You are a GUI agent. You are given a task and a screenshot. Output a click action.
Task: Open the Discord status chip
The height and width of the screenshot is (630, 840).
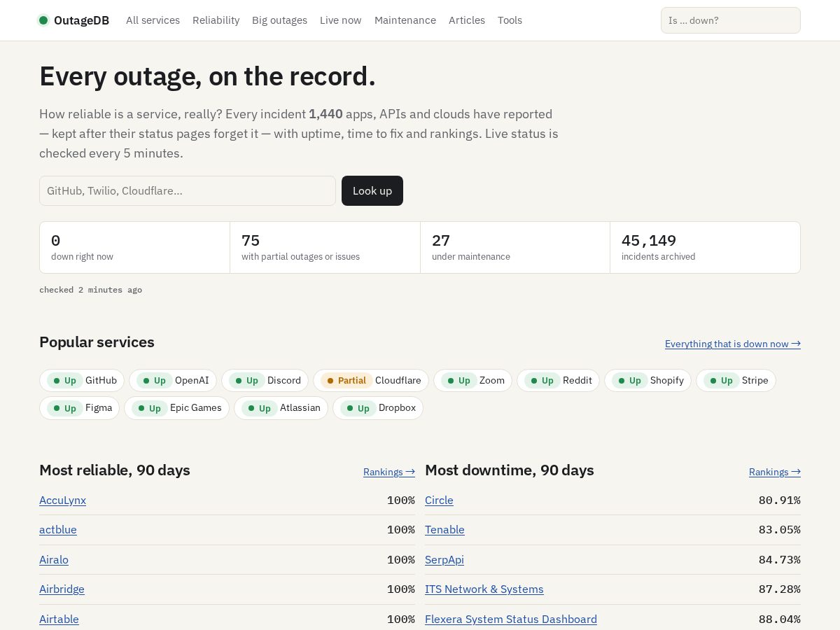(x=265, y=380)
